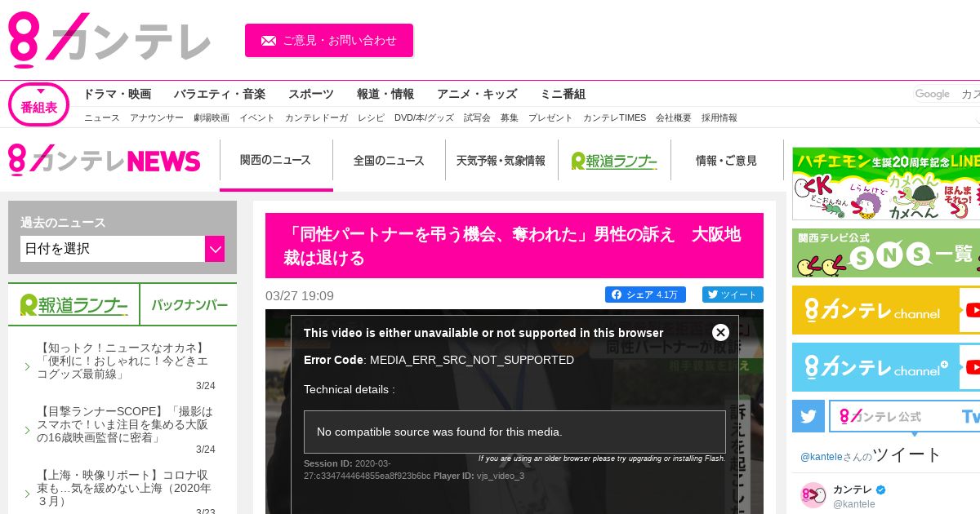This screenshot has width=980, height=514.
Task: Open the アニメ・キッズ menu
Action: point(477,94)
